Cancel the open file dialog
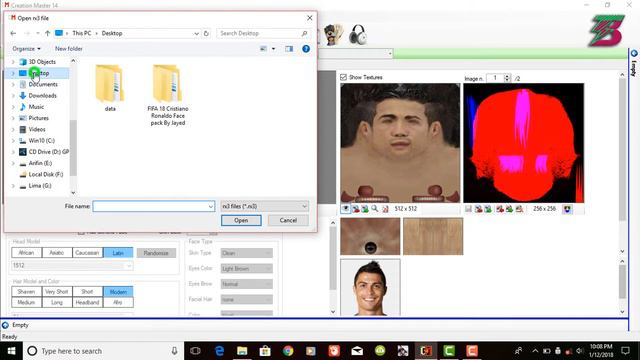 288,220
